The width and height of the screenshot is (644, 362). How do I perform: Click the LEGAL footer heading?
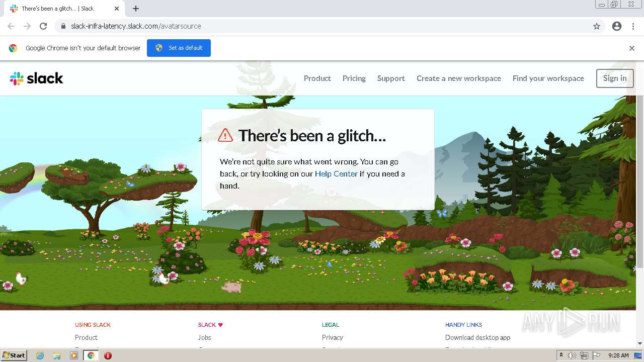pyautogui.click(x=331, y=325)
